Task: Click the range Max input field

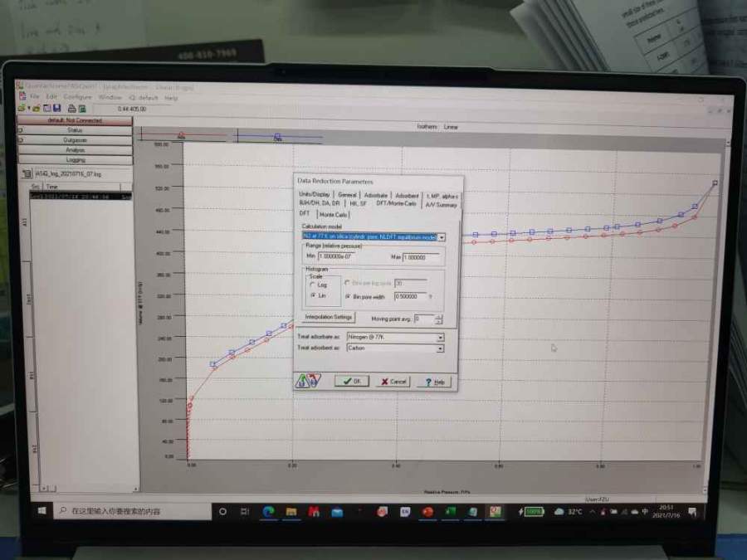Action: (421, 257)
